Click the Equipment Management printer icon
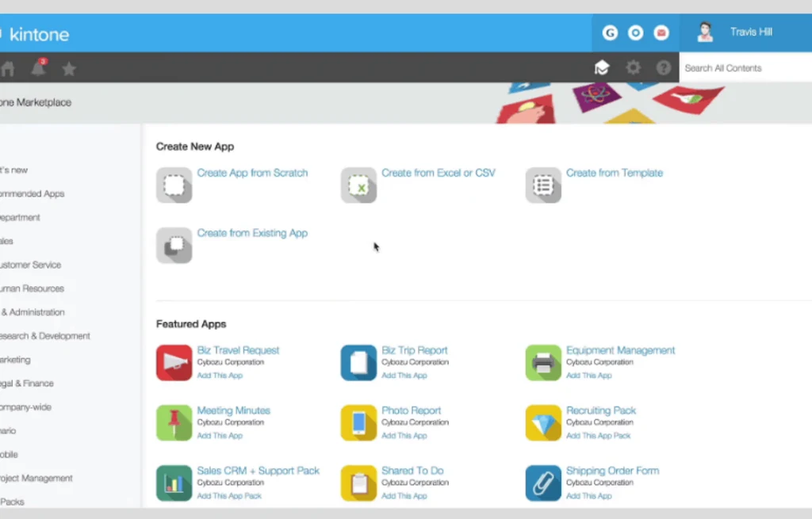Image resolution: width=812 pixels, height=519 pixels. click(x=543, y=363)
